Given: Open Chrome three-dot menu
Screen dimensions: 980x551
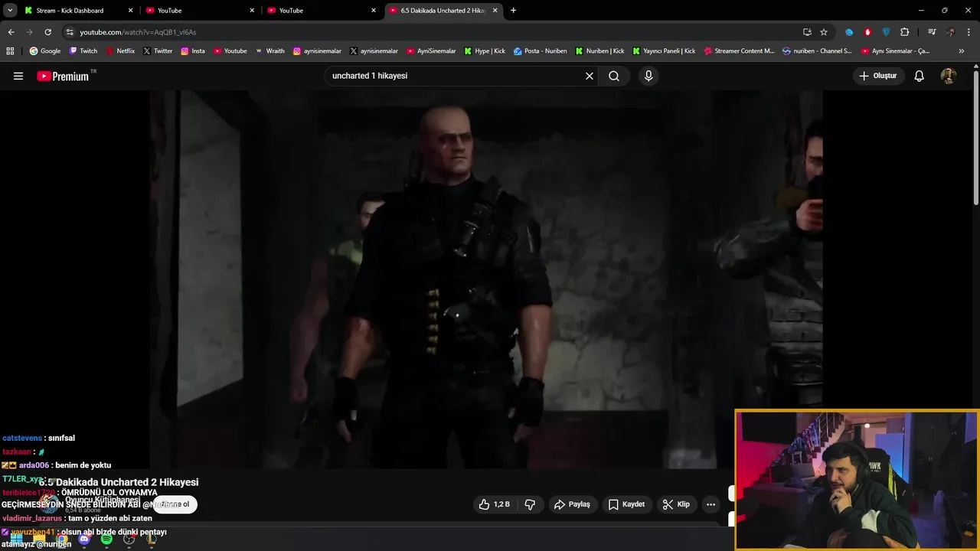Looking at the screenshot, I should (x=969, y=32).
